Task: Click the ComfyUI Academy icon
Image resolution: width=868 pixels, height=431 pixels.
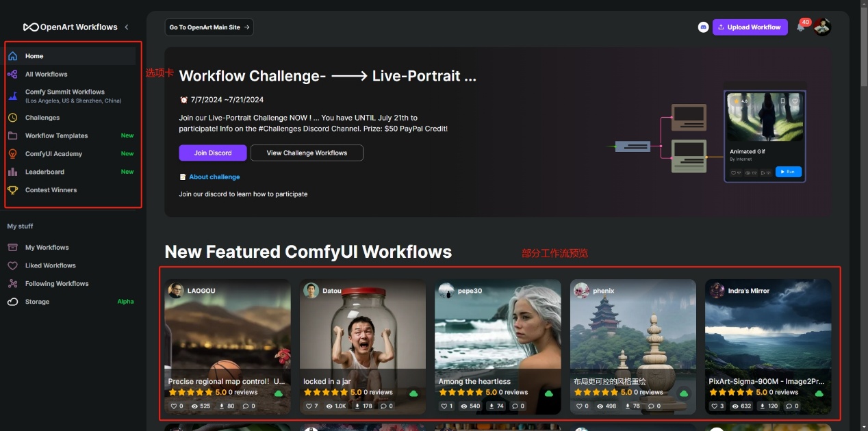Action: [12, 154]
